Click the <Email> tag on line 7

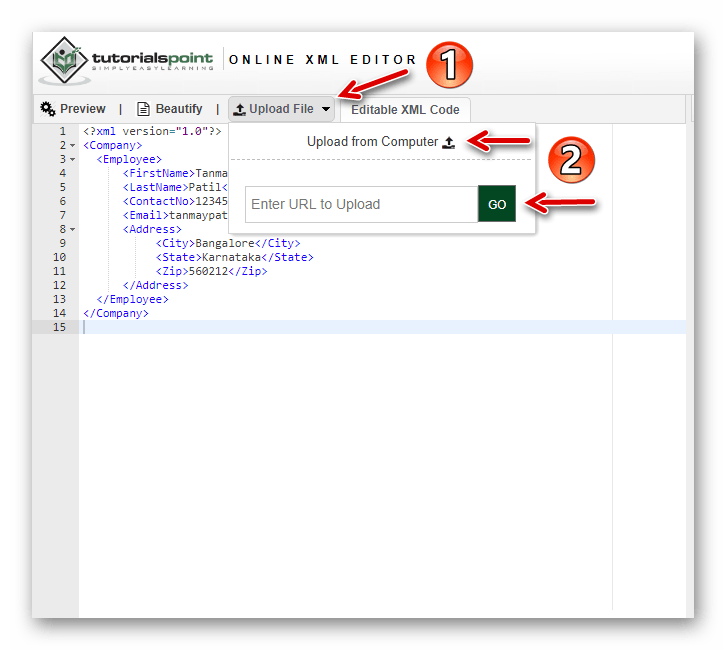tap(146, 215)
